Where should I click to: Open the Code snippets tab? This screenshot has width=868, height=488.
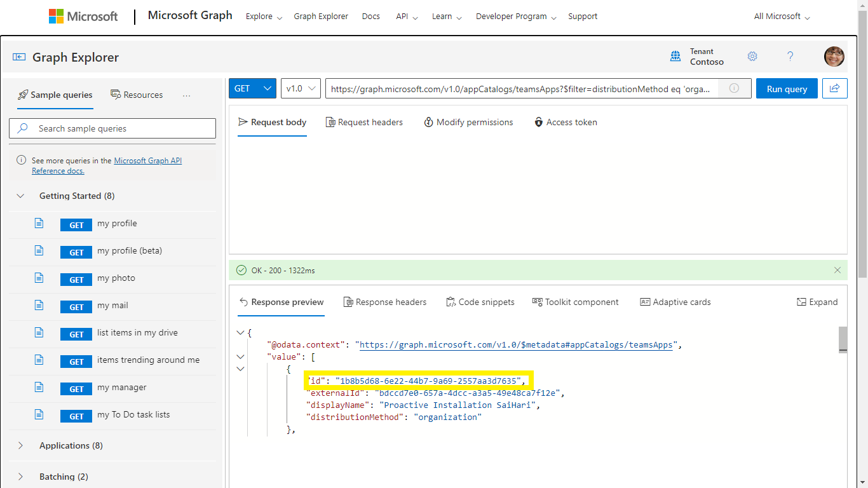(480, 302)
